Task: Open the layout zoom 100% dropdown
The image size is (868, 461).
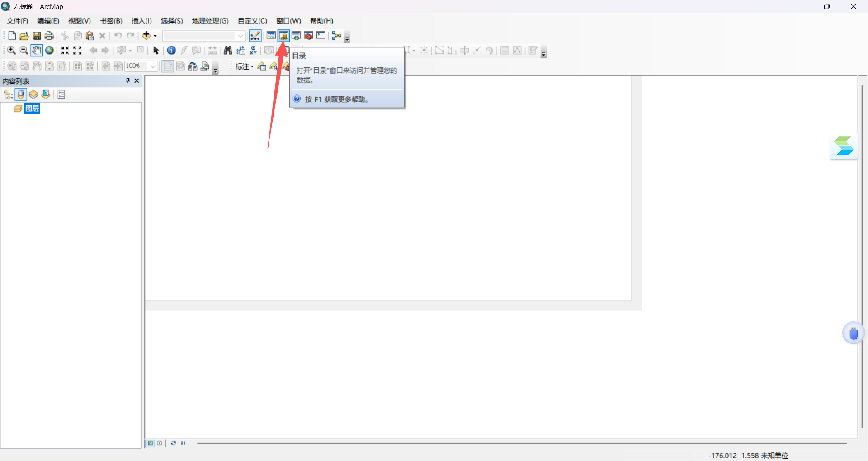Action: pyautogui.click(x=153, y=66)
